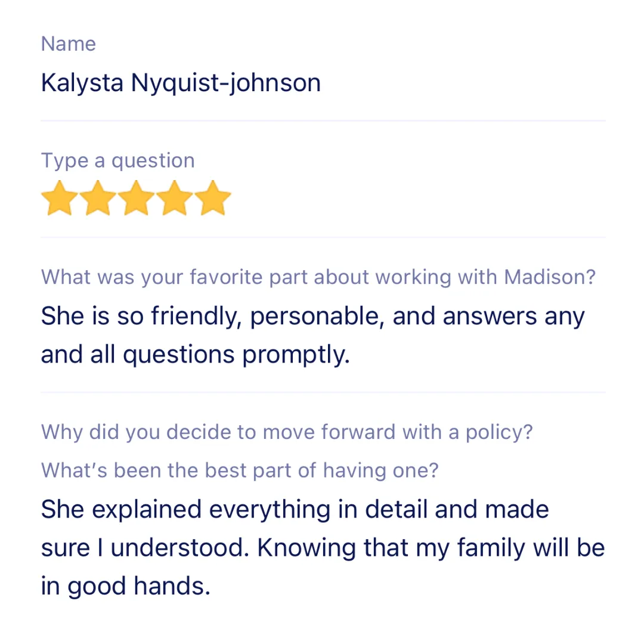The width and height of the screenshot is (644, 644).
Task: Click the 'sure I understood' answer line
Action: coord(323,548)
